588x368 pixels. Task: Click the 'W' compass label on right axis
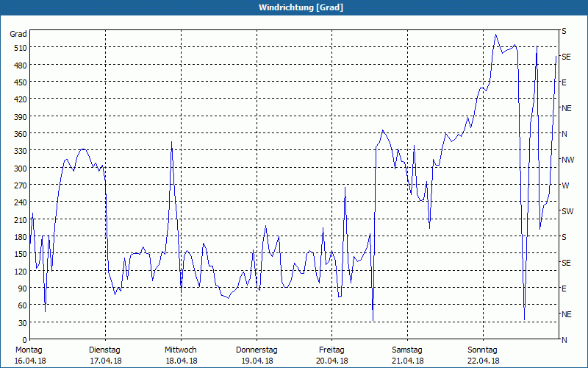click(x=565, y=185)
